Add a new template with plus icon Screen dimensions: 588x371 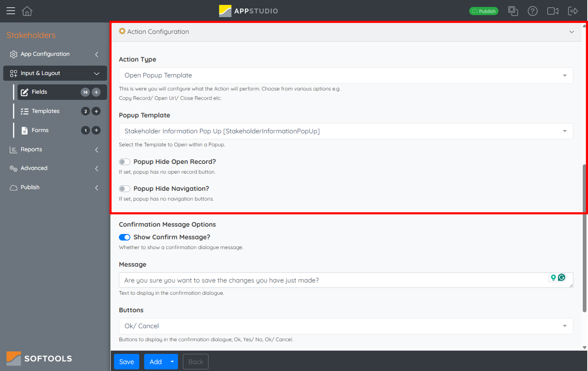pyautogui.click(x=96, y=111)
